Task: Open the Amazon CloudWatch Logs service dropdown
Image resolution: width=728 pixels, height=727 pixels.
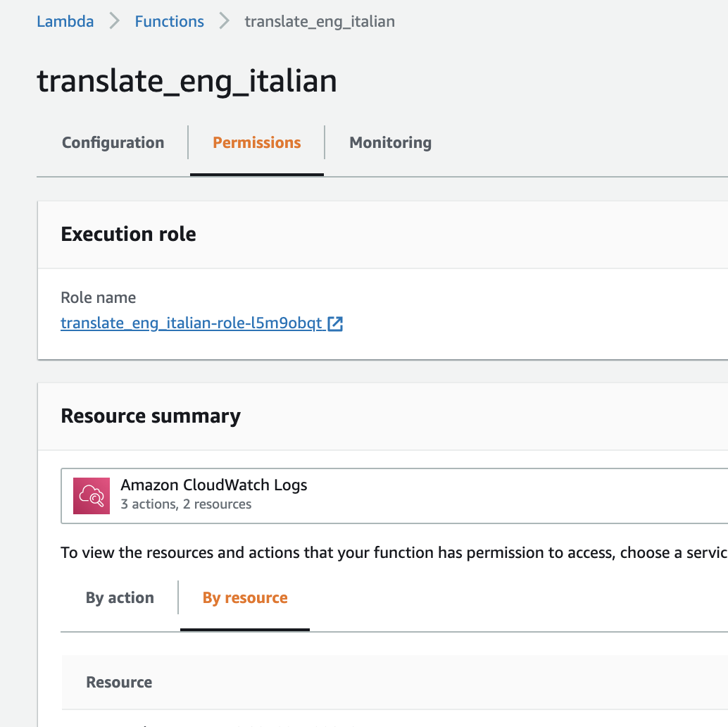Action: [x=394, y=496]
